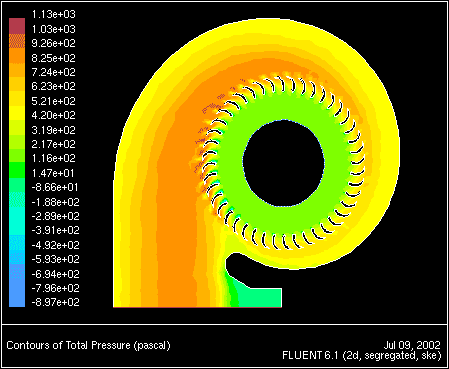The width and height of the screenshot is (449, 369).
Task: Click the legend value 2.17e+02
Action: (x=53, y=144)
